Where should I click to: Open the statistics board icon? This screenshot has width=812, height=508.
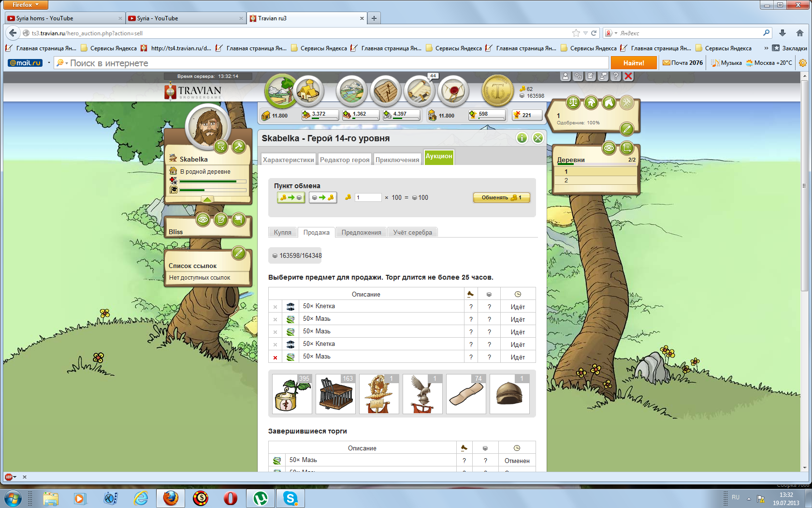pos(386,90)
